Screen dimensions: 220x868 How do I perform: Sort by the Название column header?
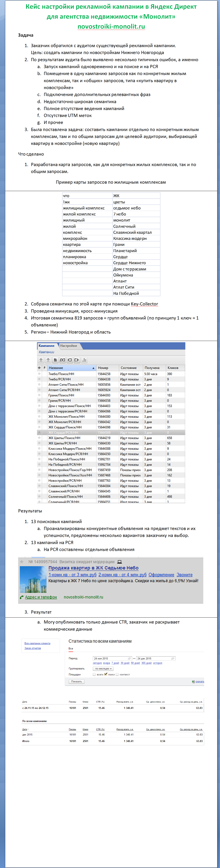[72, 368]
